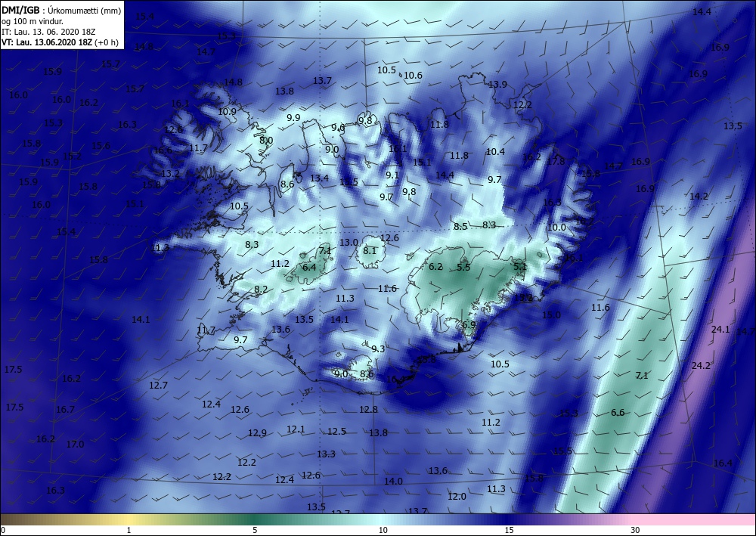This screenshot has height=536, width=756.
Task: Click the 14.0 value in the southern sea
Action: [393, 481]
